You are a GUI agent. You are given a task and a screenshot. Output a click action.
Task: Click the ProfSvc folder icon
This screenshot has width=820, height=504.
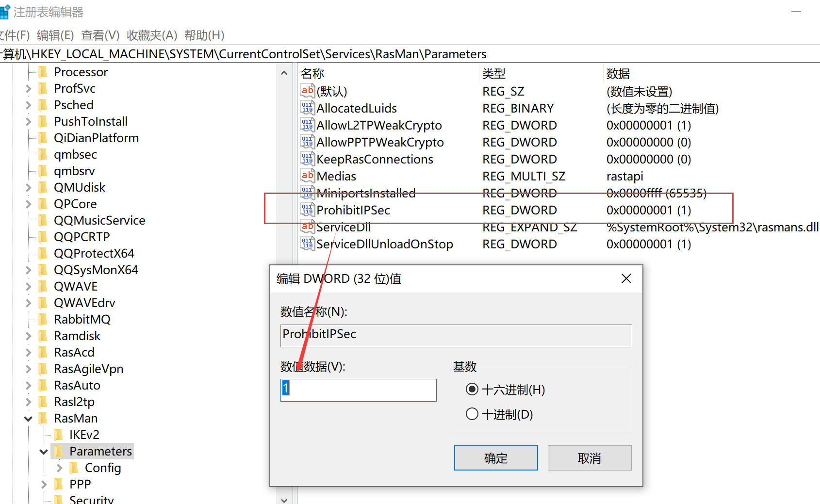coord(43,88)
